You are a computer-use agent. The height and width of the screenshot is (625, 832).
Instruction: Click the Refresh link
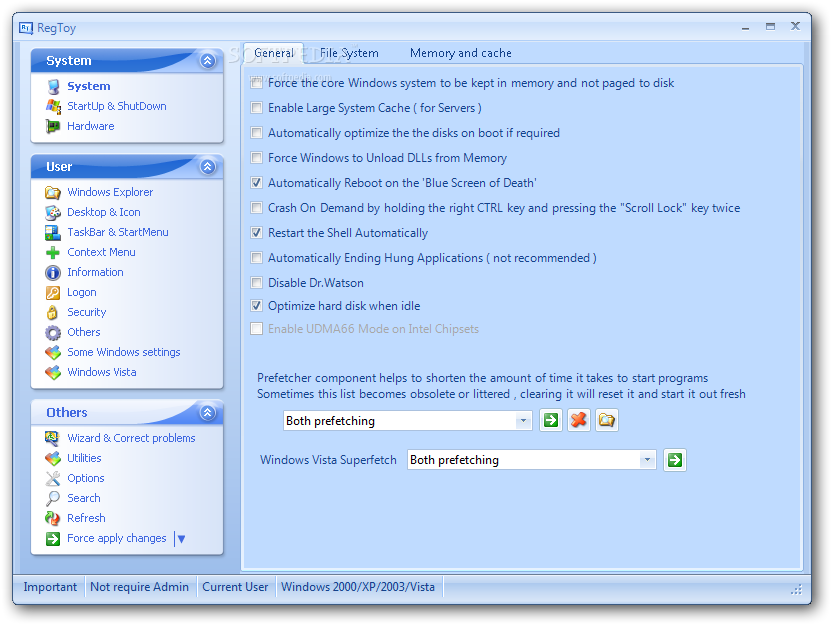click(86, 518)
